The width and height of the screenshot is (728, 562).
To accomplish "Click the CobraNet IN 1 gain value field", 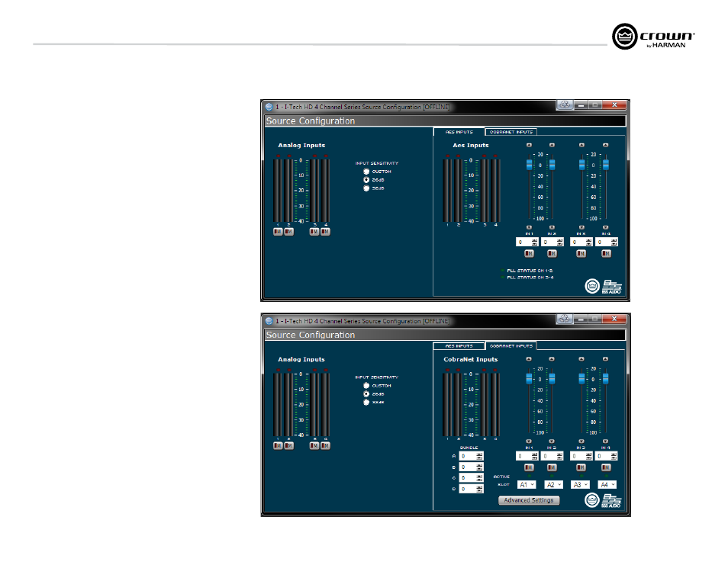I will click(523, 456).
